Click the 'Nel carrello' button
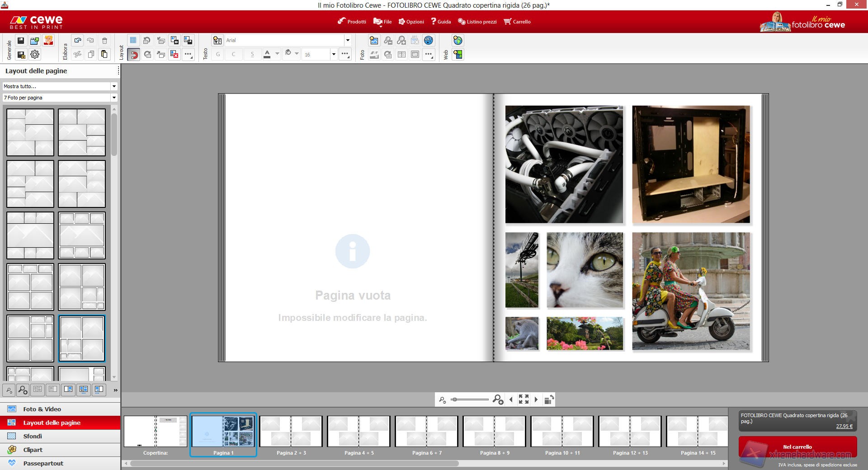 coord(797,447)
